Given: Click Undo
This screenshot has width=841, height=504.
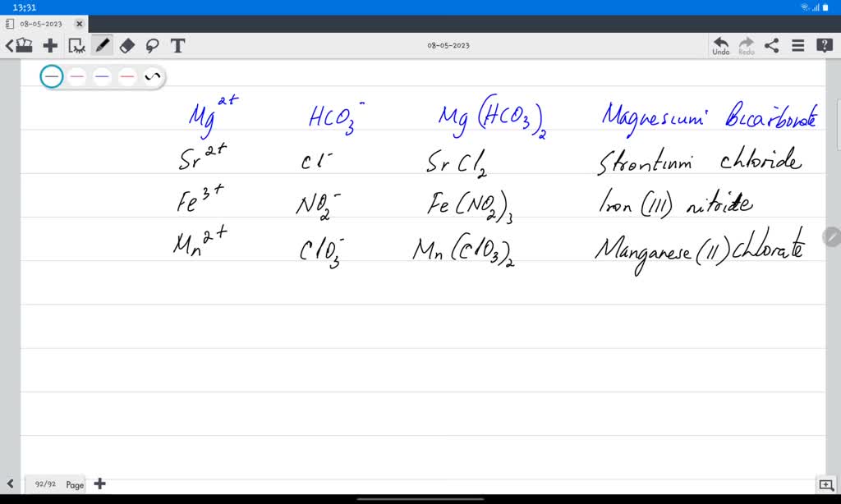Looking at the screenshot, I should click(x=720, y=45).
